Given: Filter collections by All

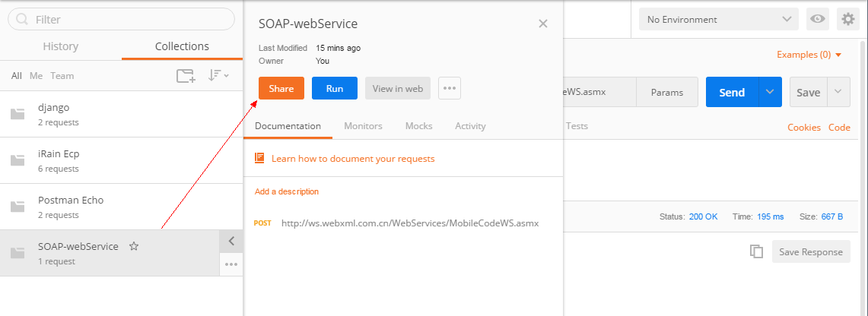Looking at the screenshot, I should (17, 76).
